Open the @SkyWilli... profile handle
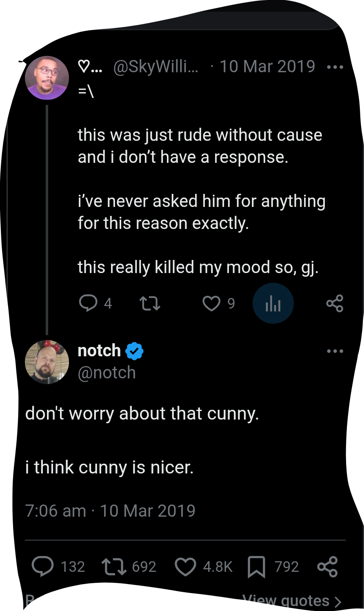The height and width of the screenshot is (611, 364). tap(155, 67)
